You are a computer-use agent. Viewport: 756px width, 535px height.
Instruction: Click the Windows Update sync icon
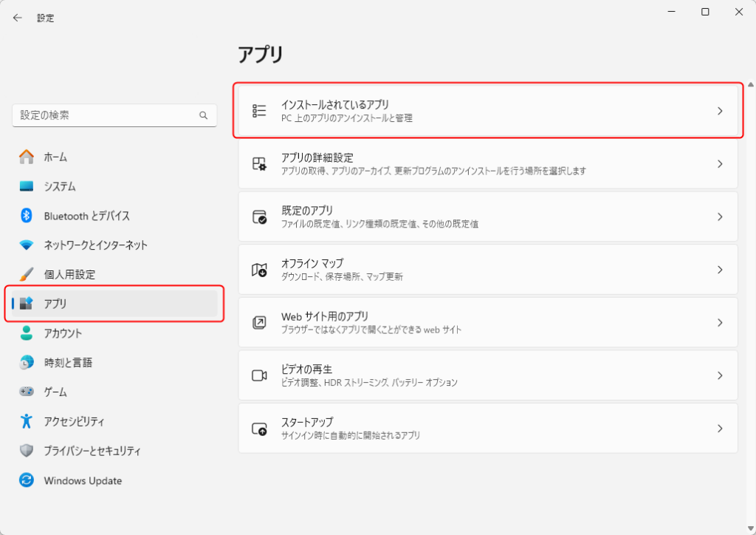click(x=27, y=480)
